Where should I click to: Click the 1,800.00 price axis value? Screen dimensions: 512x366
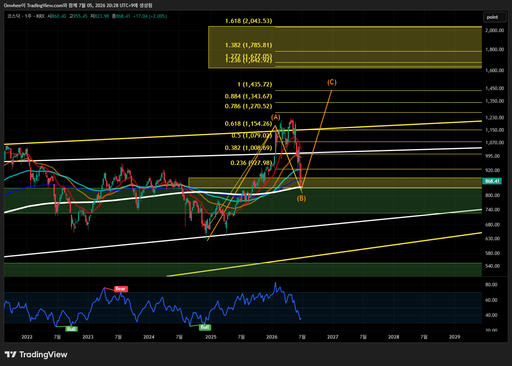coord(495,49)
